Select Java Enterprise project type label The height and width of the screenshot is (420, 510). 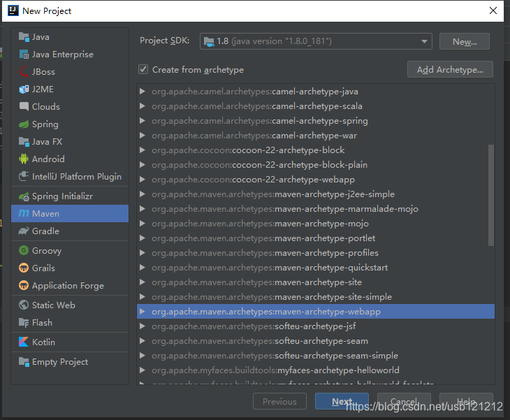point(62,55)
